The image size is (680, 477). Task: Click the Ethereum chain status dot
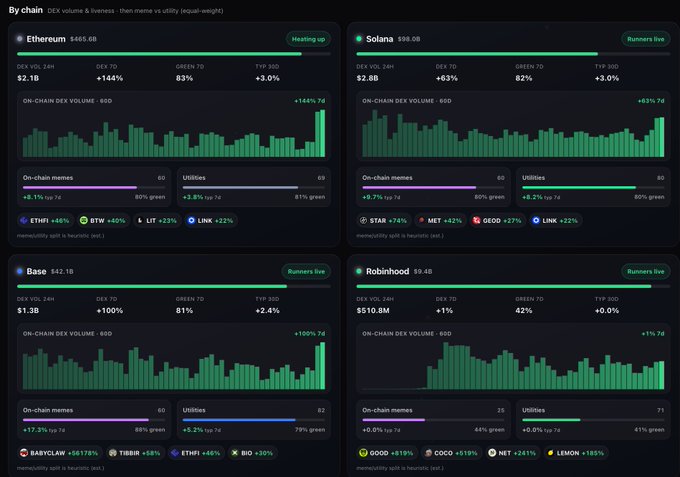(20, 39)
